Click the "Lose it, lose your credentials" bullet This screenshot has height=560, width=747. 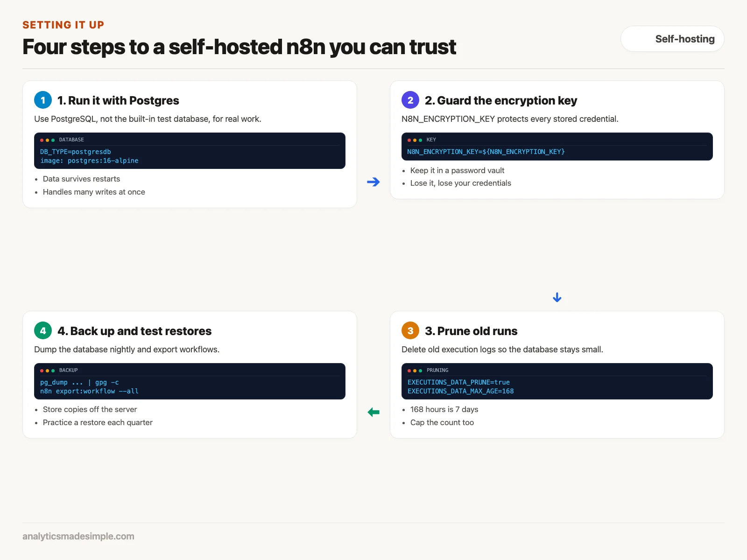(x=461, y=183)
